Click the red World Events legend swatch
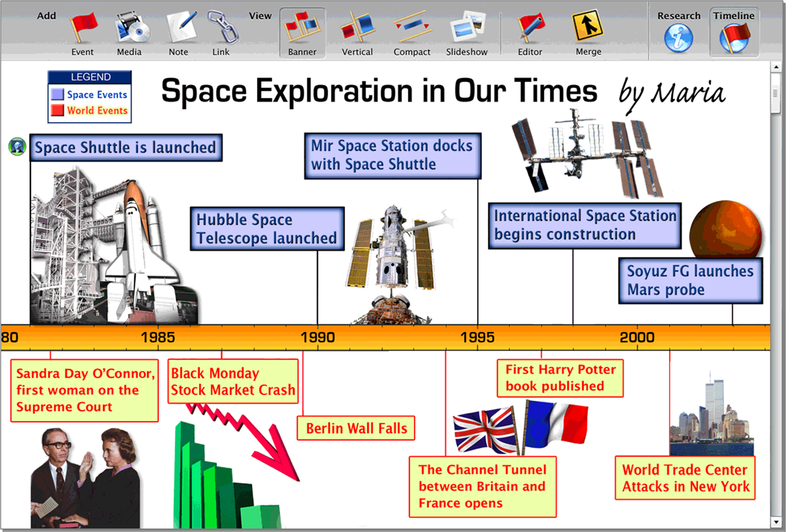Viewport: 786px width, 532px height. (x=57, y=110)
